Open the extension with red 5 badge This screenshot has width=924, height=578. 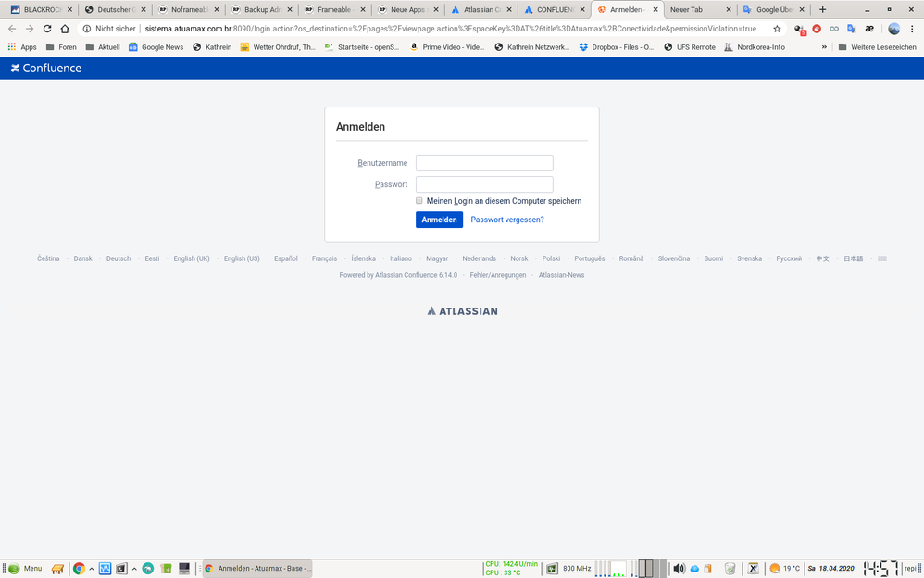(x=800, y=29)
